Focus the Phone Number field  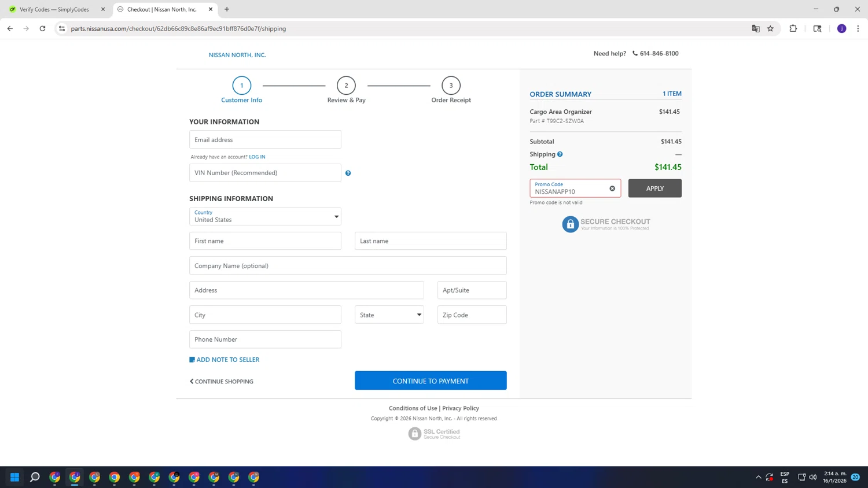coord(265,339)
